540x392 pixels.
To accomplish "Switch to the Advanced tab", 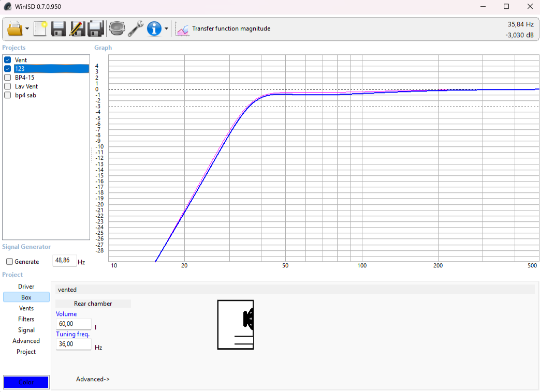I will [x=26, y=341].
